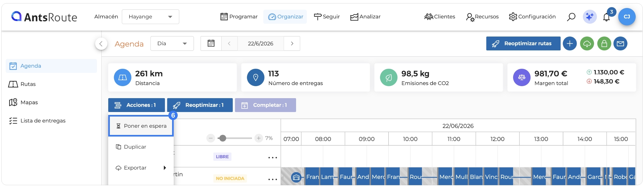644x188 pixels.
Task: Choose Duplicar from the menu
Action: [x=141, y=147]
